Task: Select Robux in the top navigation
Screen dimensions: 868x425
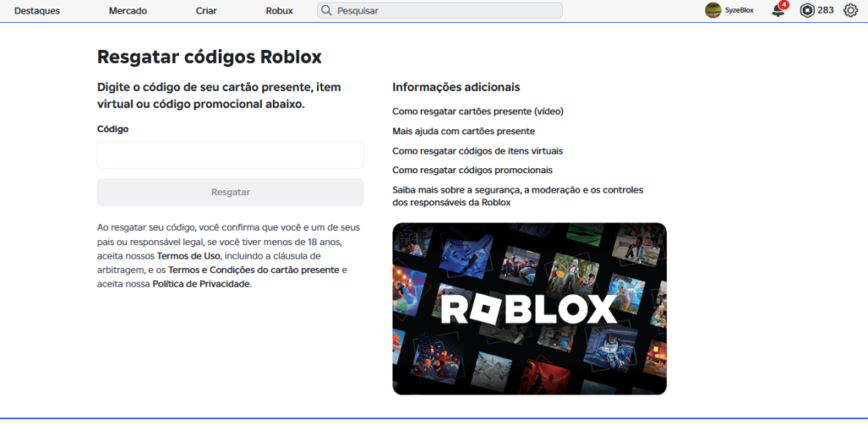Action: (279, 11)
